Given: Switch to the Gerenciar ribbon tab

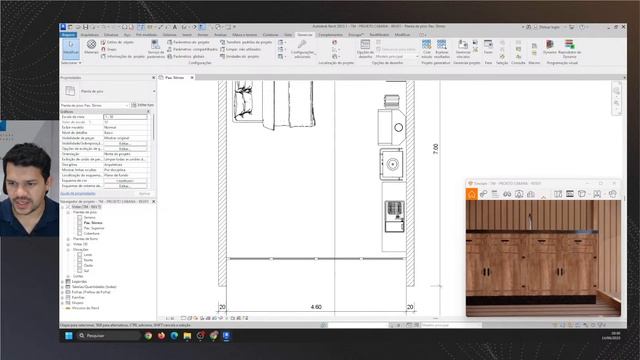Looking at the screenshot, I should 304,35.
